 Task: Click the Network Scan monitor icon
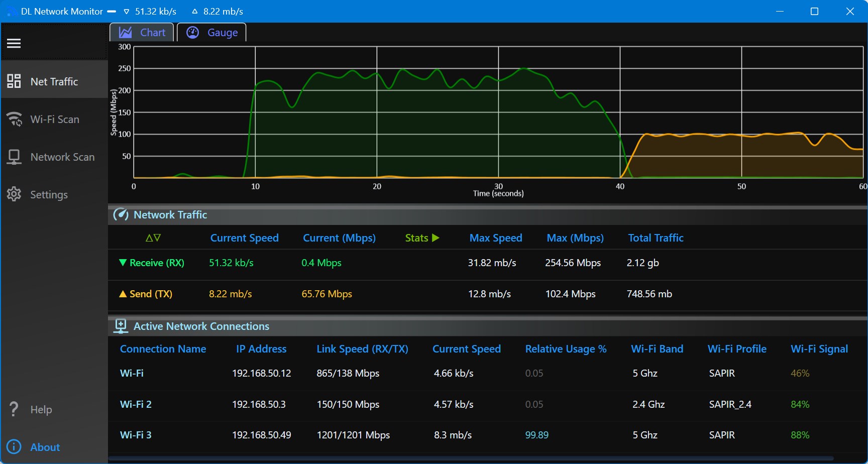14,157
